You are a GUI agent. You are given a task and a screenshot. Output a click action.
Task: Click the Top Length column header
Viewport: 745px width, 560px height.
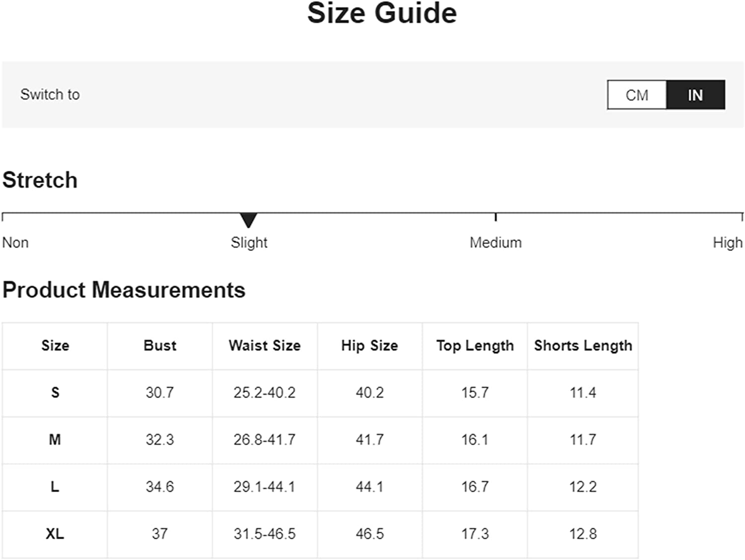point(475,346)
